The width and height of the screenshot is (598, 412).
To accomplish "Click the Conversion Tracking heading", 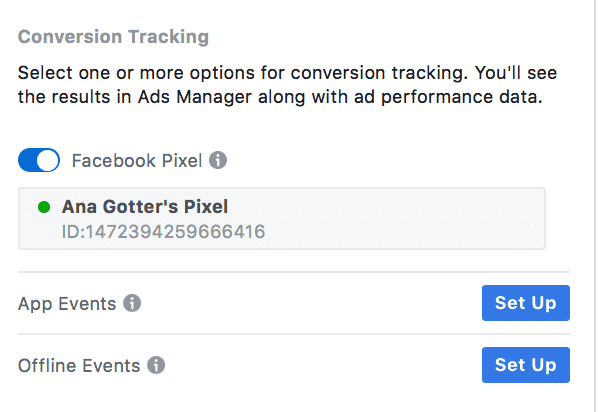I will coord(113,37).
